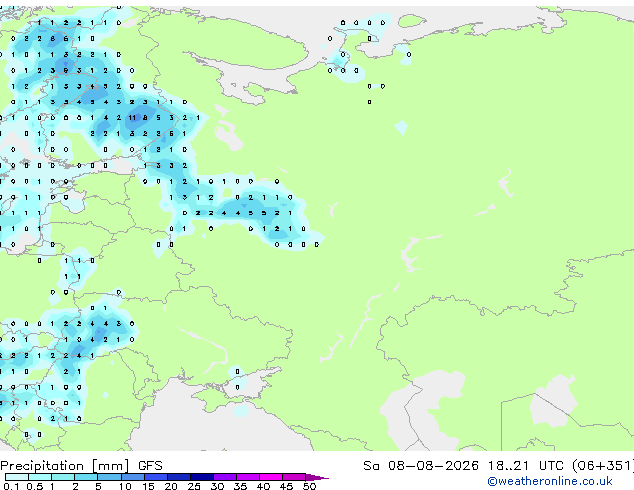Image resolution: width=634 pixels, height=490 pixels.
Task: Click the legend label '35'
Action: [x=241, y=486]
